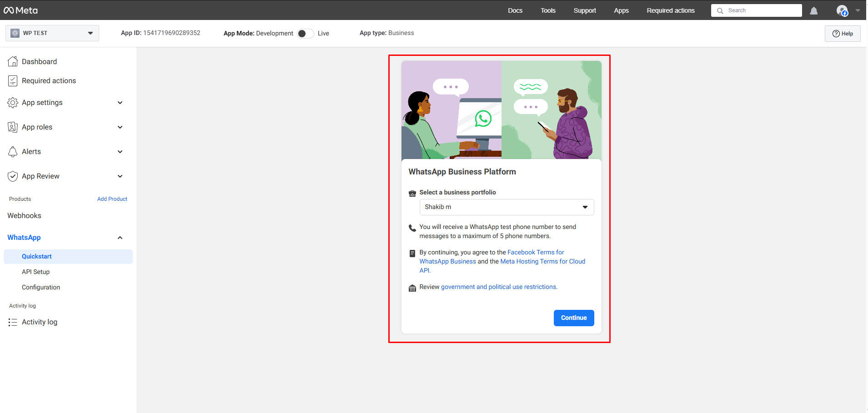Select Tools from the top navigation
Image resolution: width=868 pixels, height=413 pixels.
[548, 10]
